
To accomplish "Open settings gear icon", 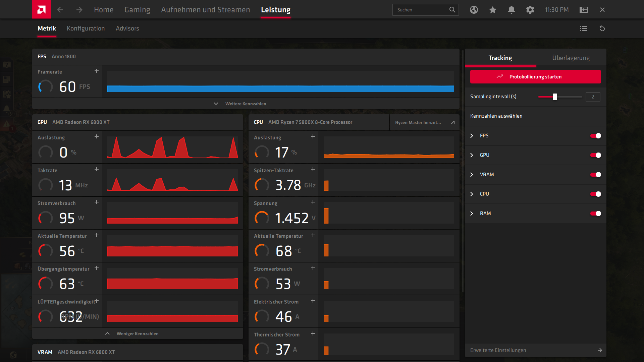I will coord(530,10).
